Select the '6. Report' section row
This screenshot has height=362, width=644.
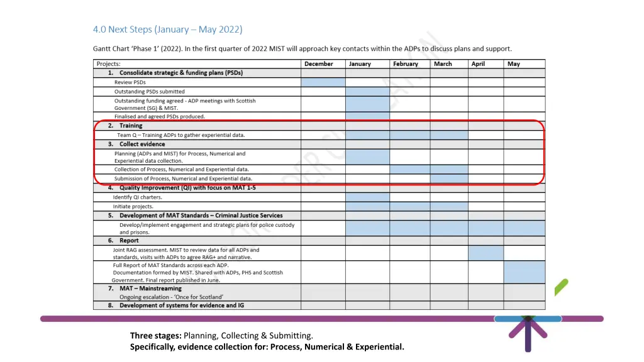coord(319,241)
